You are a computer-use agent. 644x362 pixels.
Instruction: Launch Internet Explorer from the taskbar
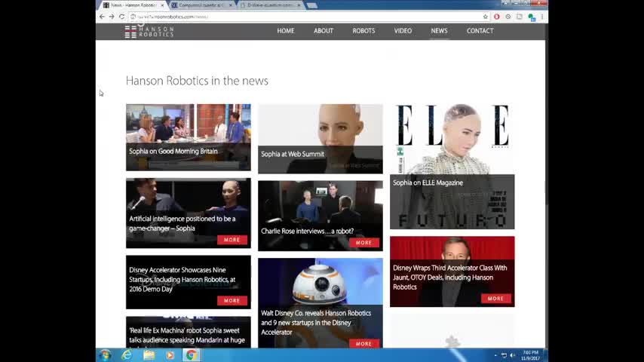click(x=127, y=355)
